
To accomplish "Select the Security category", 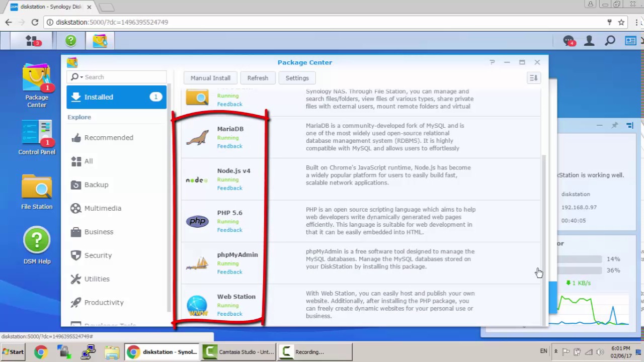I will (116, 255).
